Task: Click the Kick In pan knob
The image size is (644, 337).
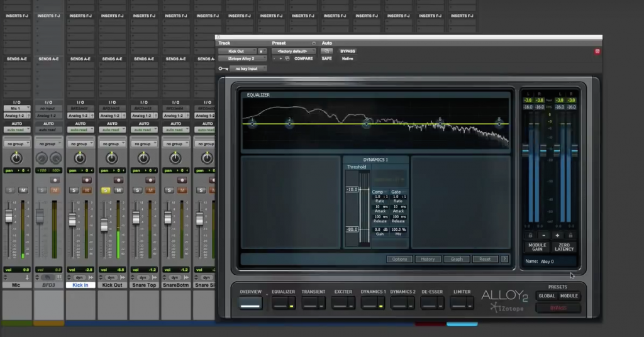Action: pyautogui.click(x=80, y=158)
